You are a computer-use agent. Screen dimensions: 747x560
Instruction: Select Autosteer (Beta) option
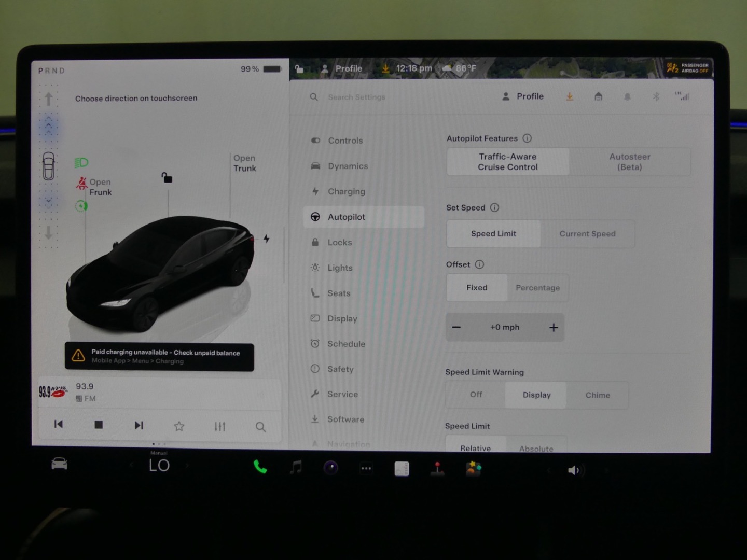tap(630, 162)
